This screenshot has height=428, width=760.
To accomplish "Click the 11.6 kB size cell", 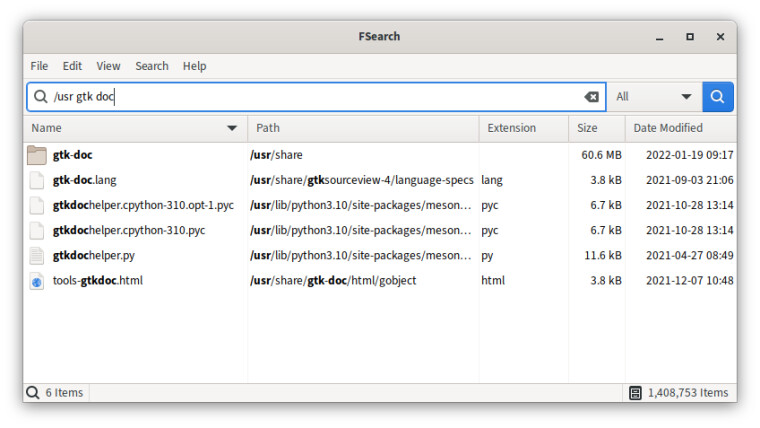I will (602, 256).
